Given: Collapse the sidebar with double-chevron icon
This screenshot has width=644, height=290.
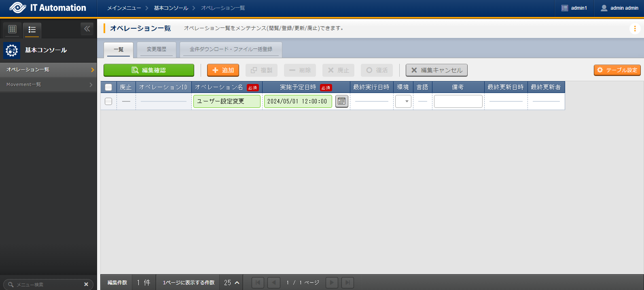Looking at the screenshot, I should click(x=87, y=29).
